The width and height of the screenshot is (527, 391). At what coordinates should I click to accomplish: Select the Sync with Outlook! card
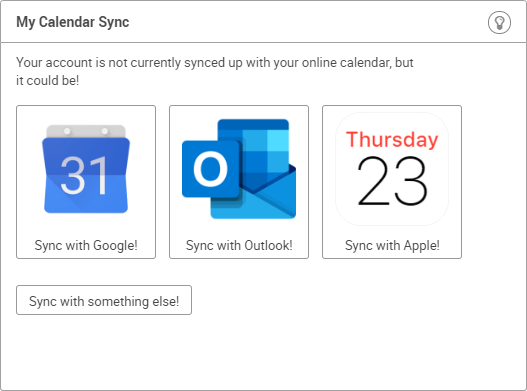[239, 182]
